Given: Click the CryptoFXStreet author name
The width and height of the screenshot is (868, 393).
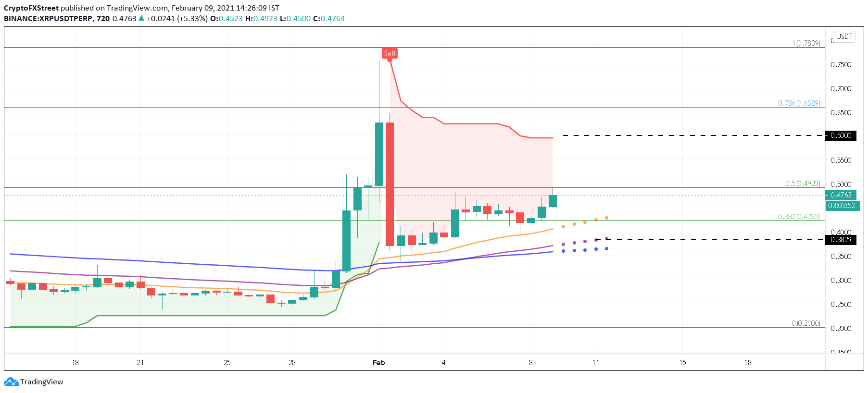Looking at the screenshot, I should 31,8.
